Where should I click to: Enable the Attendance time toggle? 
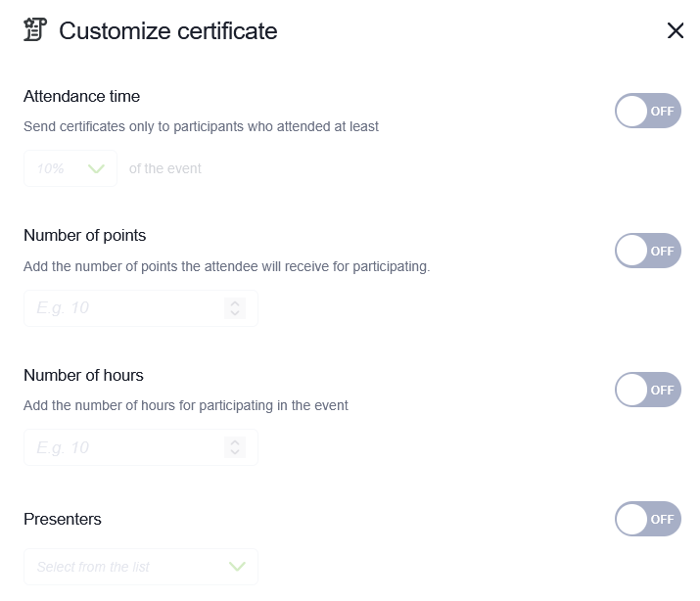click(x=648, y=111)
